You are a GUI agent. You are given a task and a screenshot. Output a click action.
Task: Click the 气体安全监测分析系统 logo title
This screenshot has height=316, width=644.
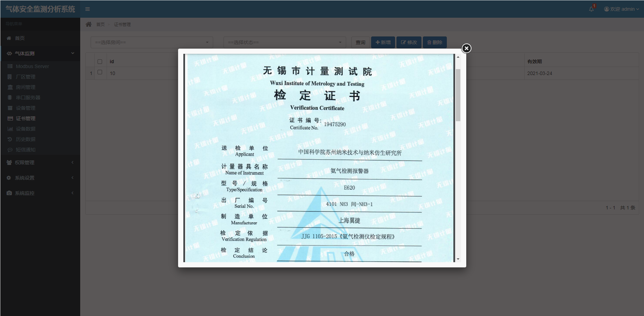coord(40,9)
